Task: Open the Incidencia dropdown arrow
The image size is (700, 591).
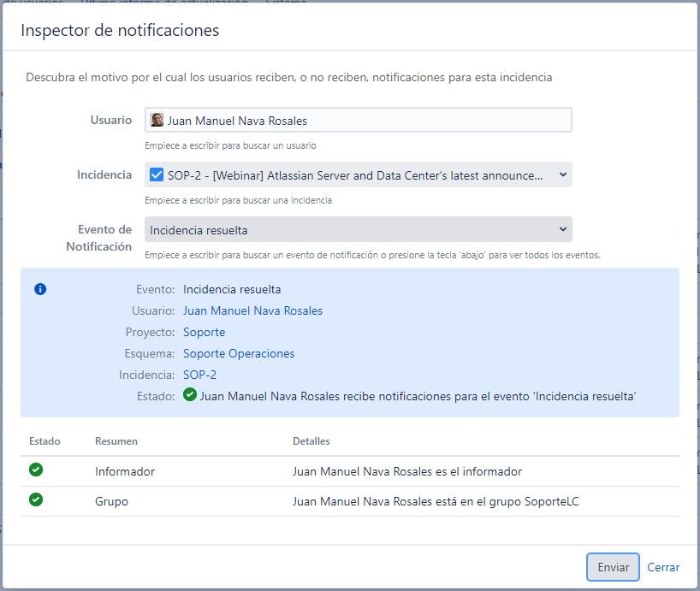Action: (x=562, y=174)
